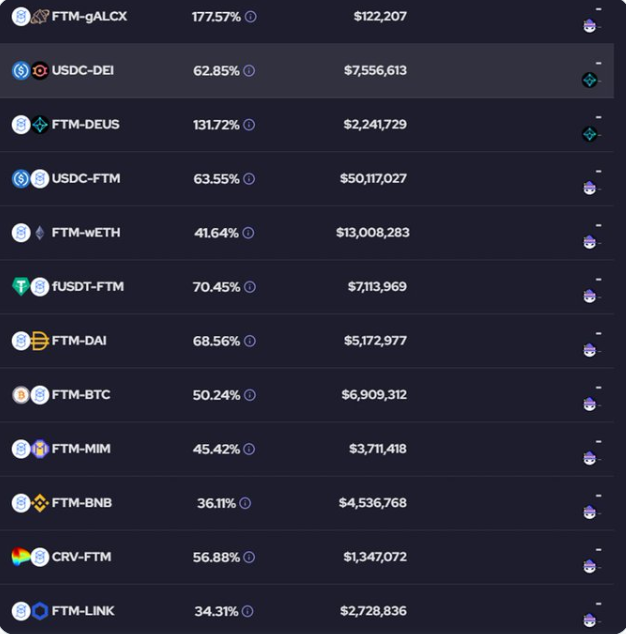
Task: Click the info icon next to 41.64%
Action: [x=248, y=233]
